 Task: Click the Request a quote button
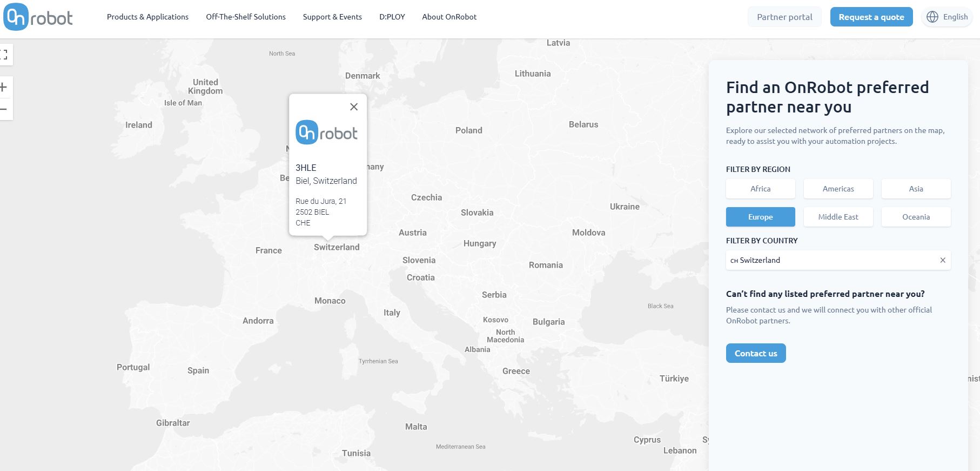coord(871,17)
